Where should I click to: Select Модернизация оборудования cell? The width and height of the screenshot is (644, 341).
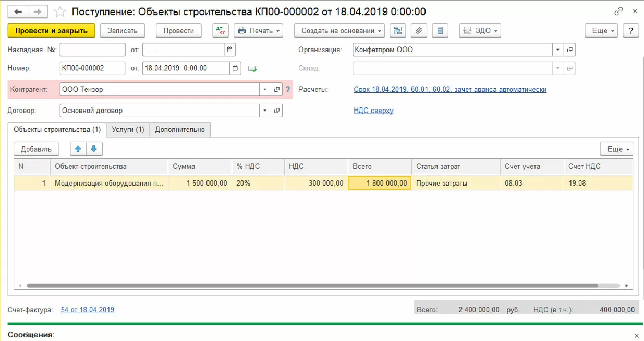click(110, 183)
